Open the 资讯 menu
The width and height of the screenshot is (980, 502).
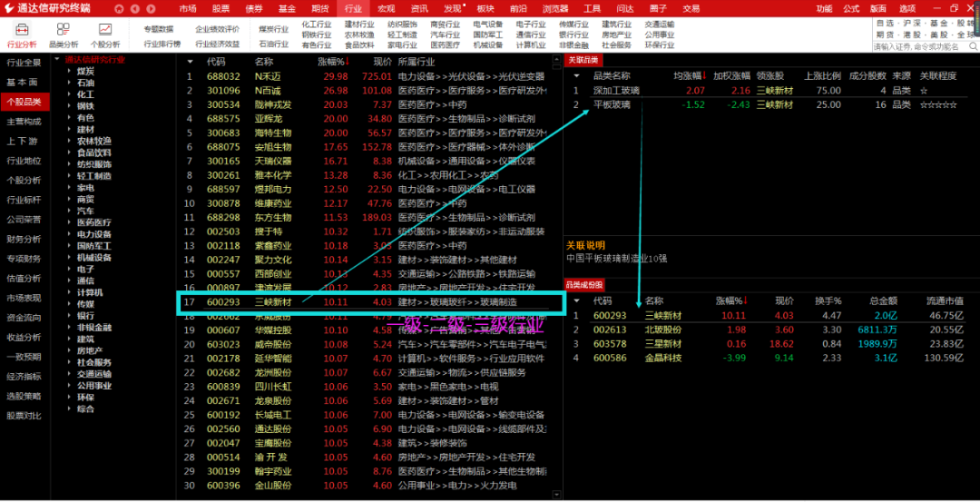click(419, 9)
